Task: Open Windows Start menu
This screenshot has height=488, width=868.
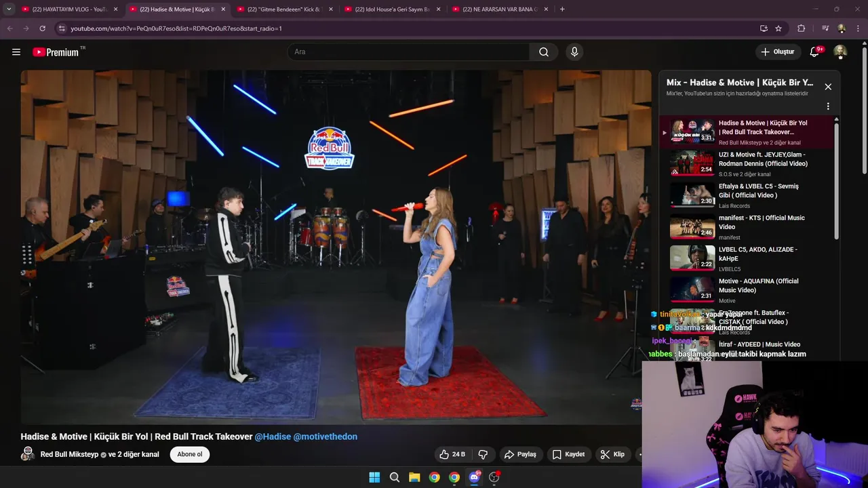Action: (x=374, y=477)
